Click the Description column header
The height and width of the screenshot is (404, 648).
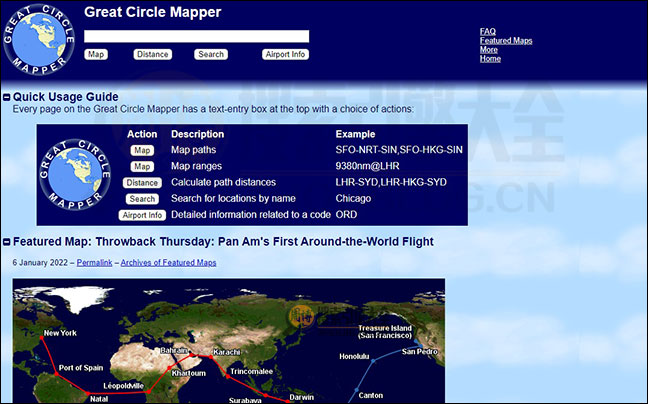(x=198, y=134)
